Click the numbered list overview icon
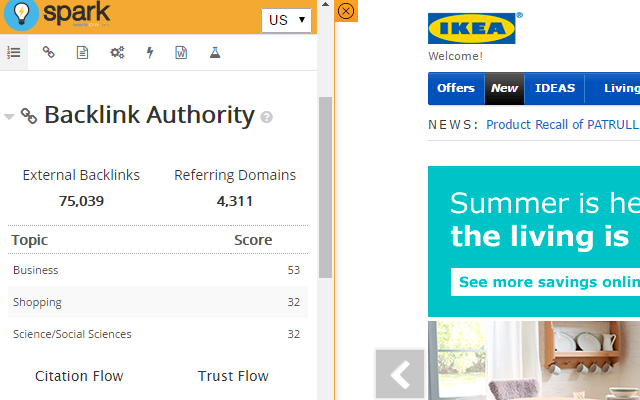This screenshot has width=640, height=400. coord(14,52)
